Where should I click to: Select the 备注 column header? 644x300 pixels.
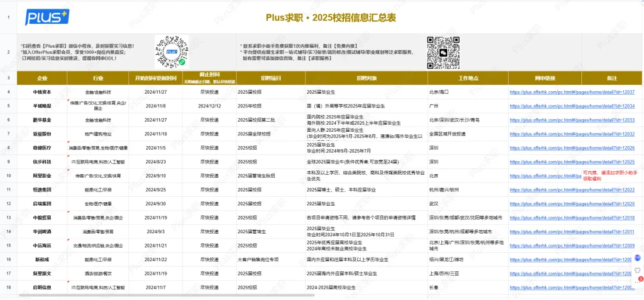pos(612,78)
